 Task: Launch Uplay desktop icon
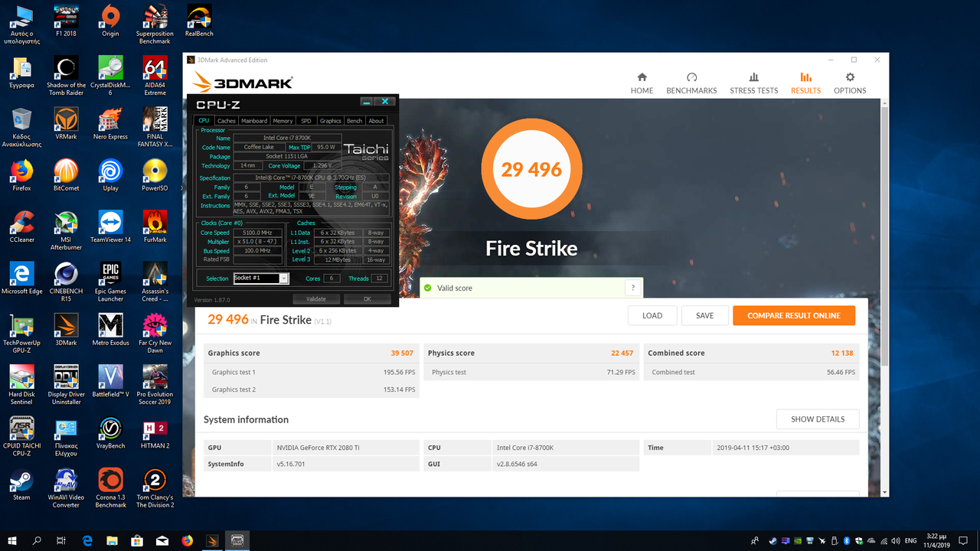[x=110, y=175]
